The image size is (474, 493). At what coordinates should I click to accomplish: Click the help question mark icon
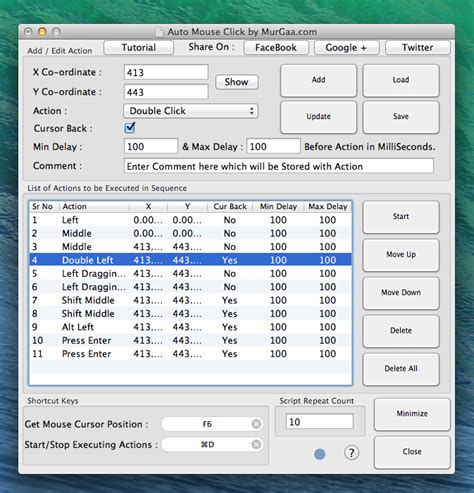tap(351, 453)
